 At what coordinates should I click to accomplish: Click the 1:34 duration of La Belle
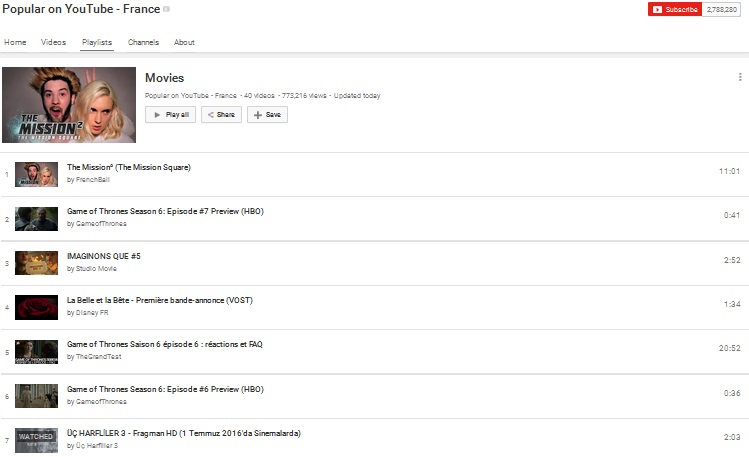(x=732, y=304)
